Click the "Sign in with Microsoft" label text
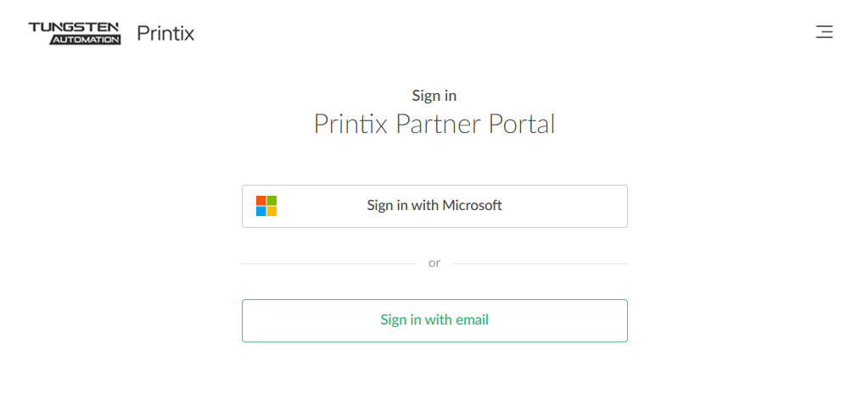This screenshot has width=868, height=400. 434,205
